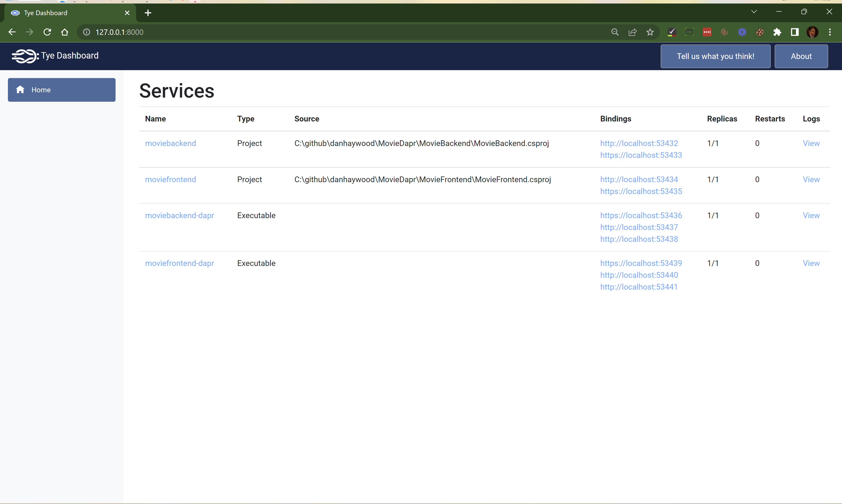
Task: Click the zoom magnifier icon in address bar
Action: 614,32
